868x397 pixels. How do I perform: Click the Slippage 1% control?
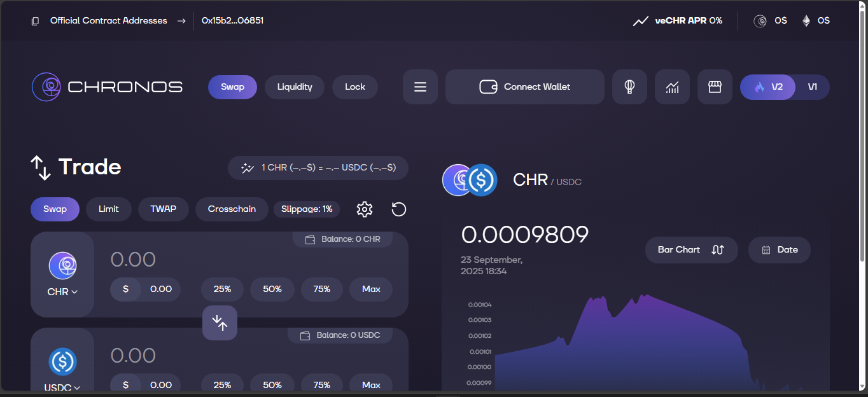point(307,209)
